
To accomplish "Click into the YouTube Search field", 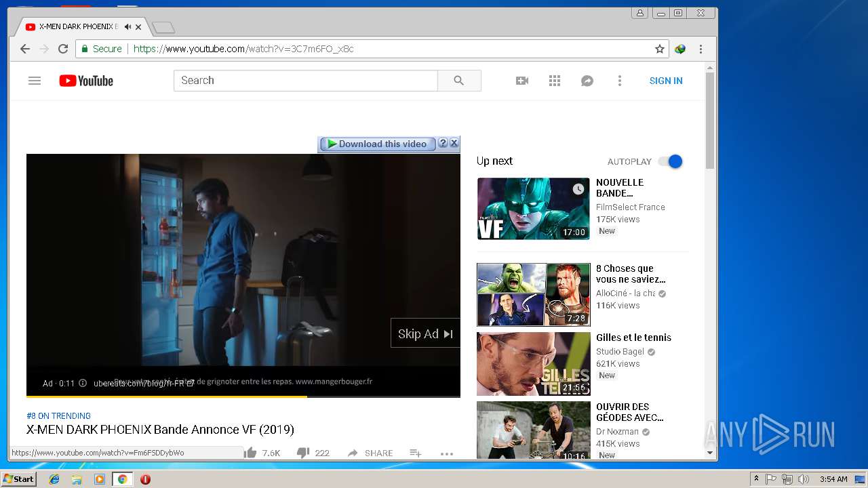I will pos(306,81).
